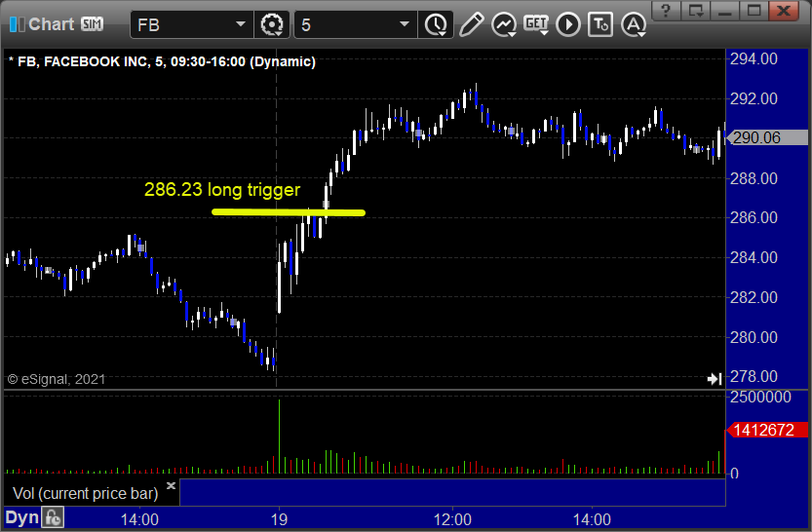Click the SIM mode badge
Image resolution: width=812 pixels, height=532 pixels.
(x=93, y=23)
